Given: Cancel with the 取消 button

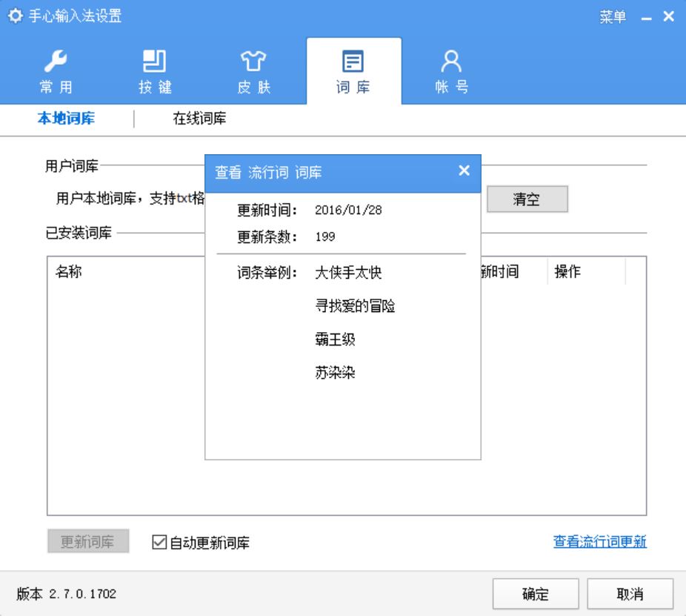Looking at the screenshot, I should click(x=630, y=594).
